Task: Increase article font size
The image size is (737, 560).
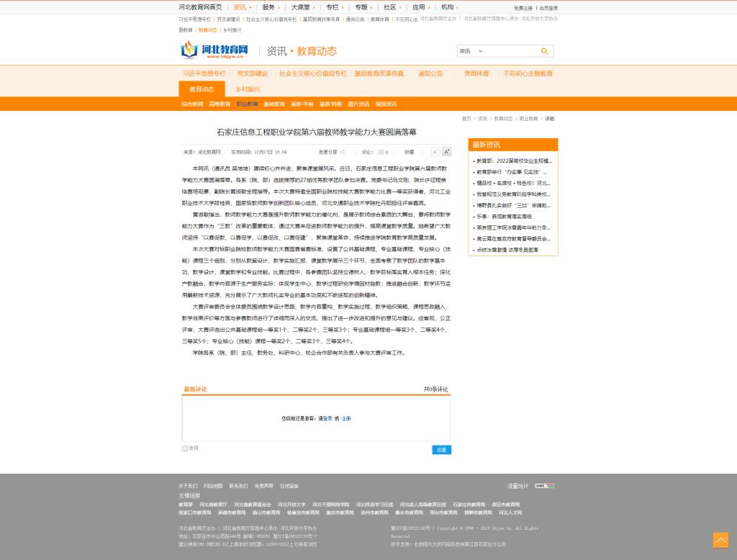Action: coord(446,152)
